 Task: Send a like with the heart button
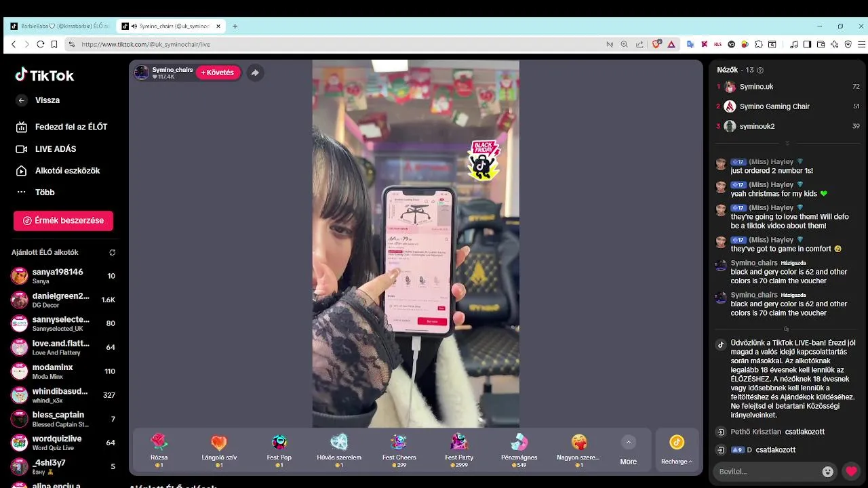851,471
